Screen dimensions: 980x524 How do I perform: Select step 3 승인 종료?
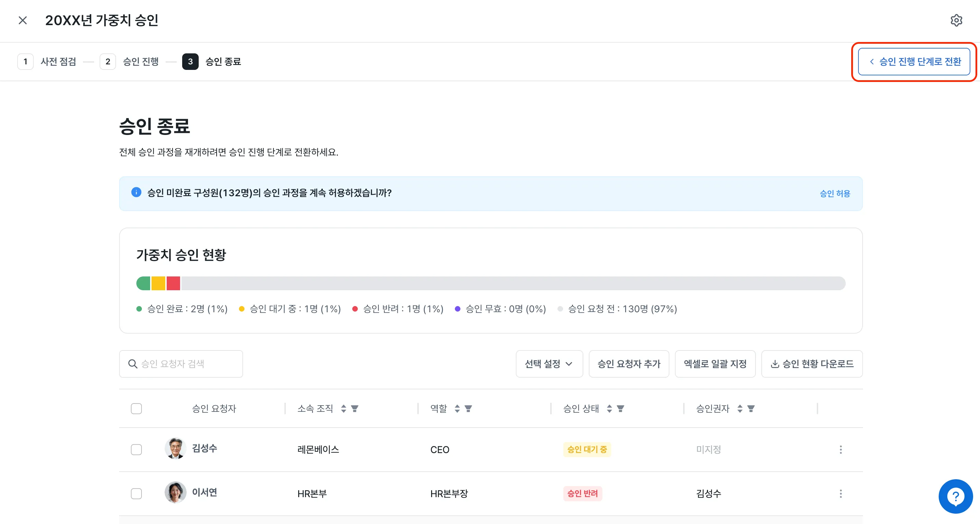(211, 62)
